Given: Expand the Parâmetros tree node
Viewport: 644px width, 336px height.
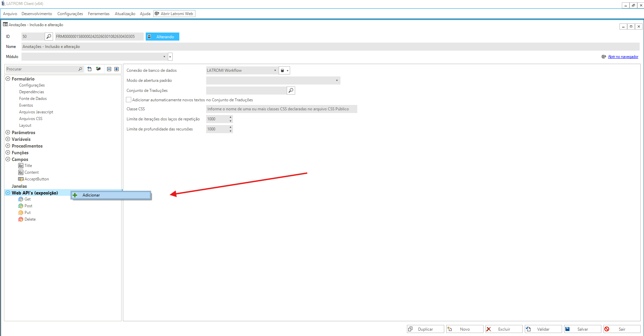Looking at the screenshot, I should [x=8, y=132].
